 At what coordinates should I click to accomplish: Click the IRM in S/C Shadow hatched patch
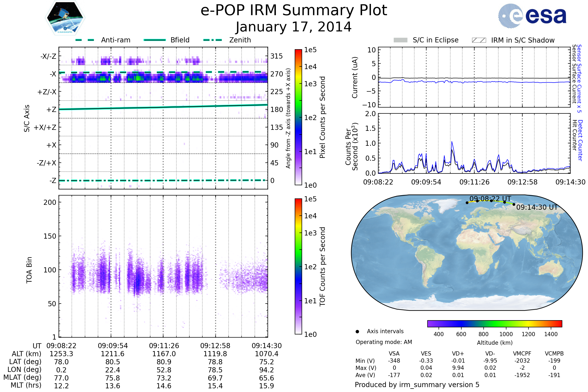pos(479,40)
